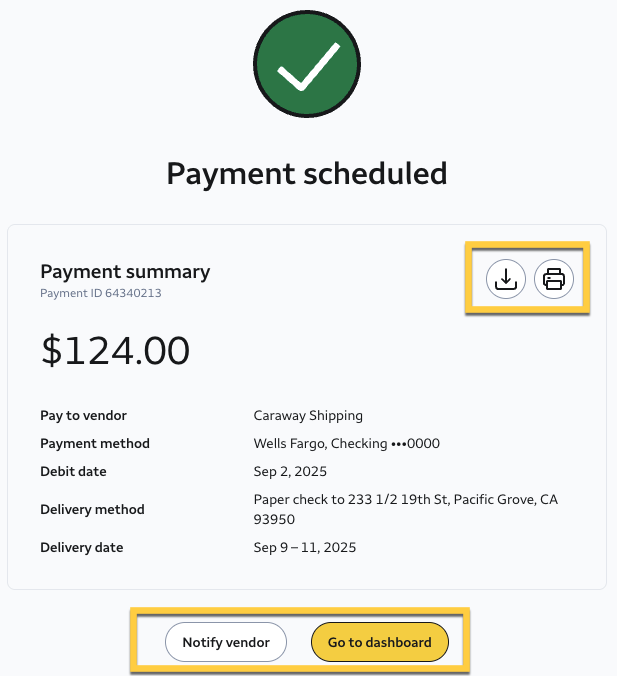
Task: Click the Payment scheduled heading
Action: pos(306,173)
